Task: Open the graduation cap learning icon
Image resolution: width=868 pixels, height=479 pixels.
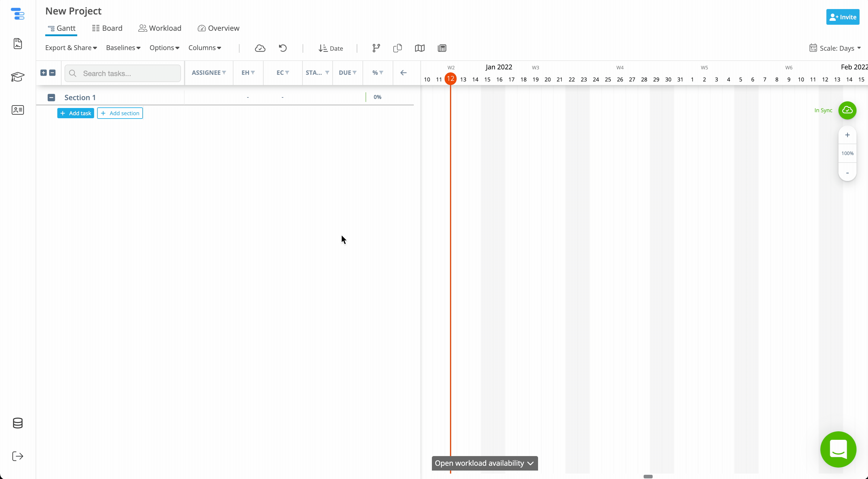Action: [x=17, y=77]
